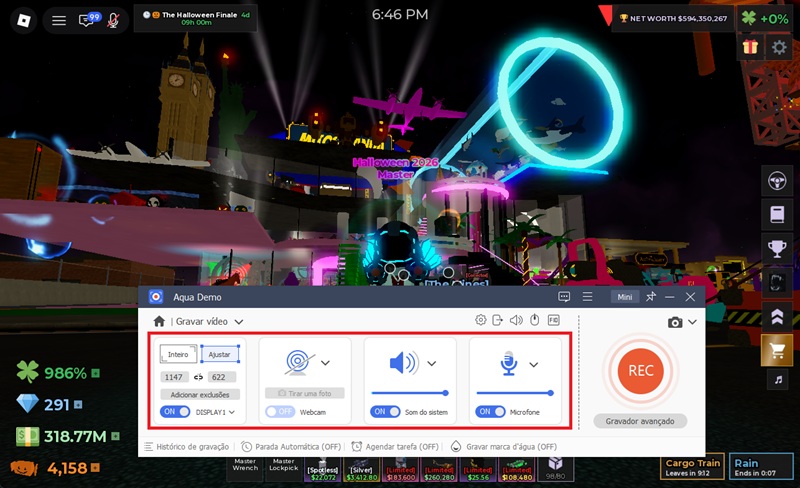800x488 pixels.
Task: Adjust the microphone volume slider
Action: pos(515,393)
